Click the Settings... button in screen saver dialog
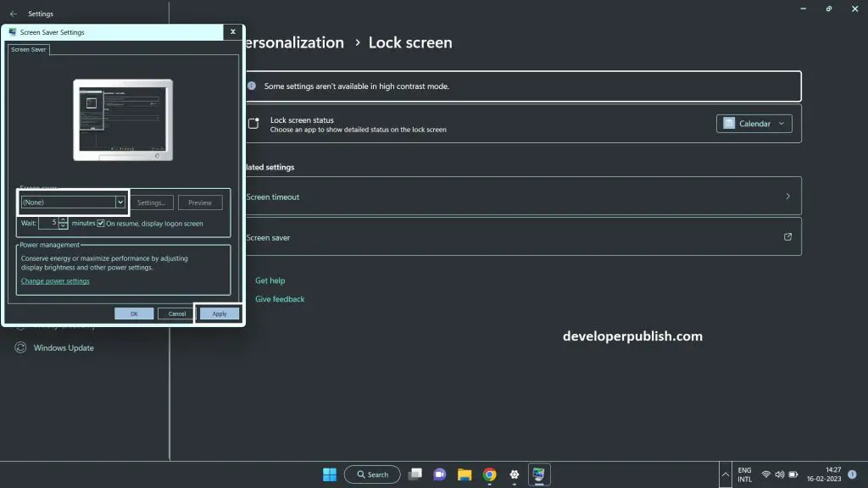The width and height of the screenshot is (868, 488). [151, 202]
